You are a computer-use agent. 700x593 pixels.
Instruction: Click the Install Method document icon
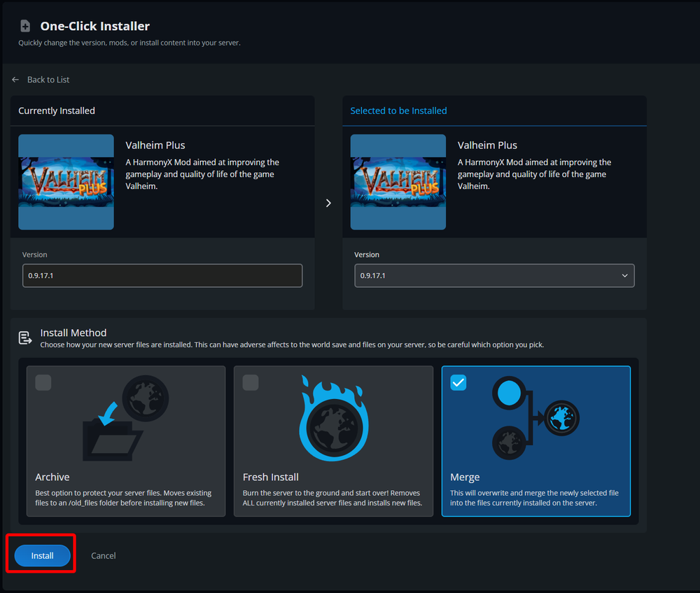25,338
